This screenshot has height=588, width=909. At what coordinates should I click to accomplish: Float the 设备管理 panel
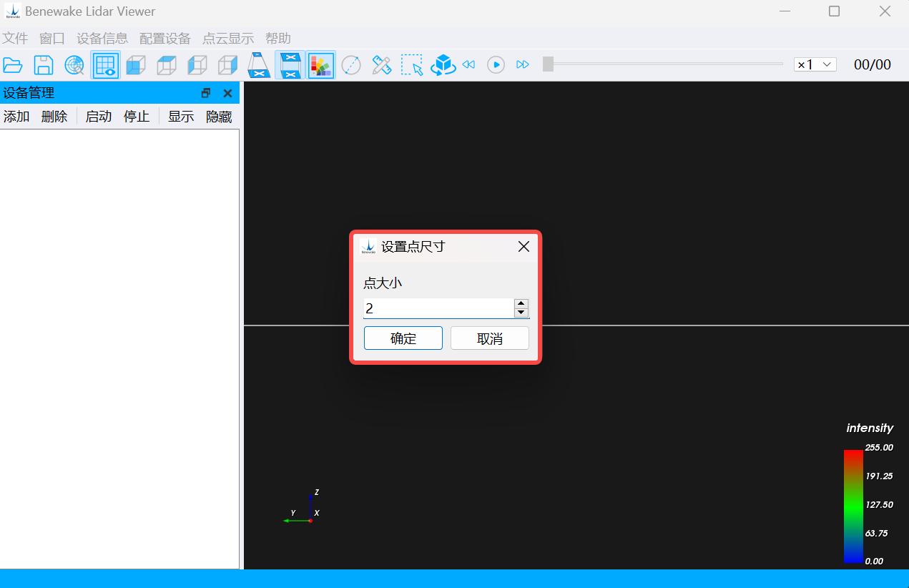tap(206, 93)
